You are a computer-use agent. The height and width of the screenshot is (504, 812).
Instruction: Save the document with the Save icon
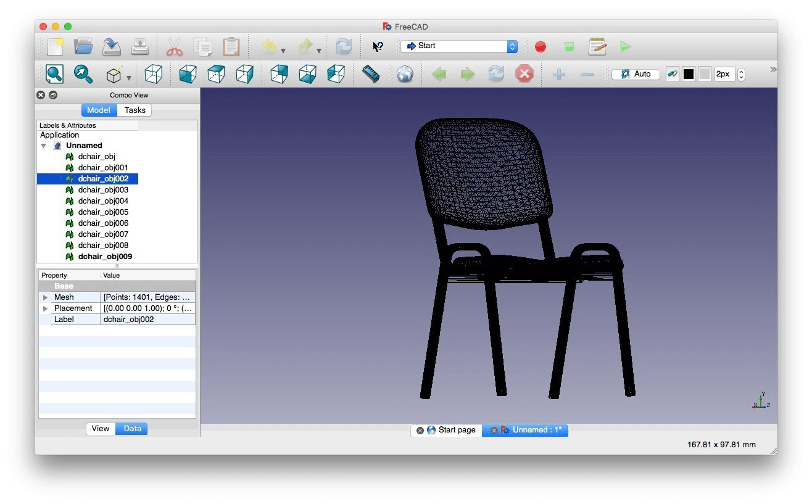(x=112, y=46)
